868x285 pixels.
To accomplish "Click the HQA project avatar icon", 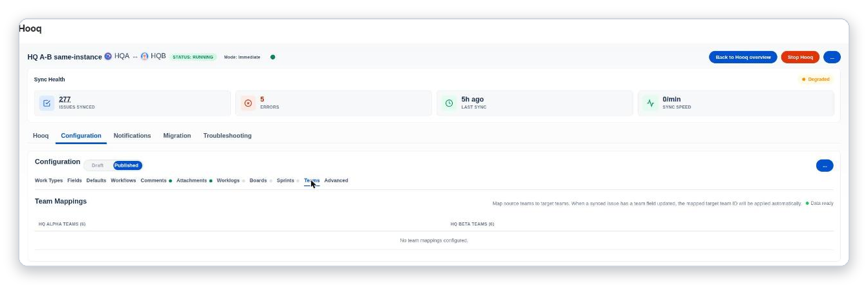I will tap(108, 56).
